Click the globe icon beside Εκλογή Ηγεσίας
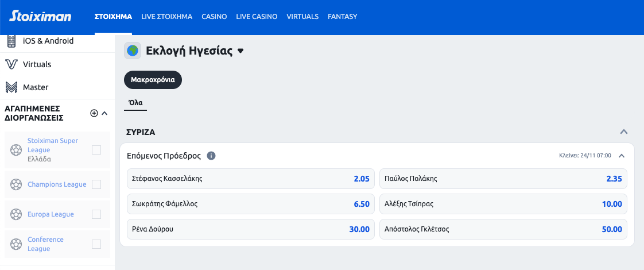The width and height of the screenshot is (644, 270). click(133, 51)
